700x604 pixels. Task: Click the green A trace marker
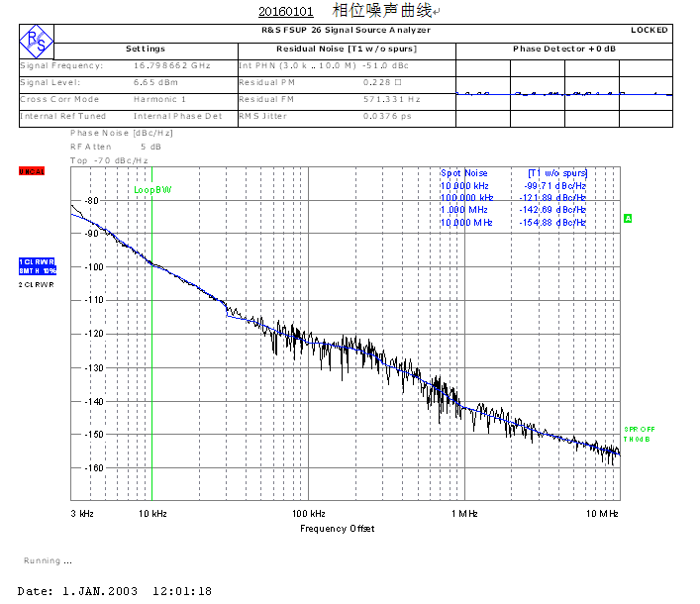pyautogui.click(x=628, y=218)
